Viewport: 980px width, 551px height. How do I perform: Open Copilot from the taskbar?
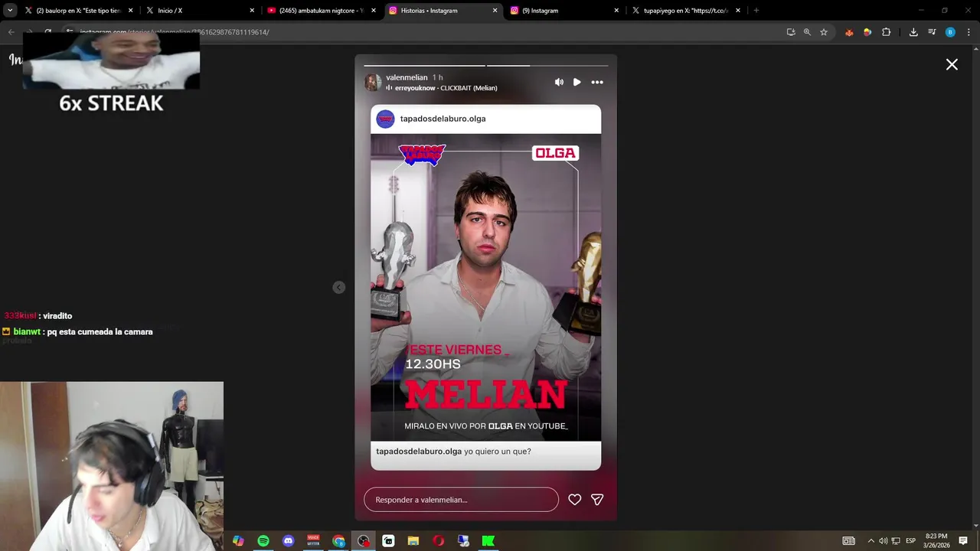(x=238, y=541)
